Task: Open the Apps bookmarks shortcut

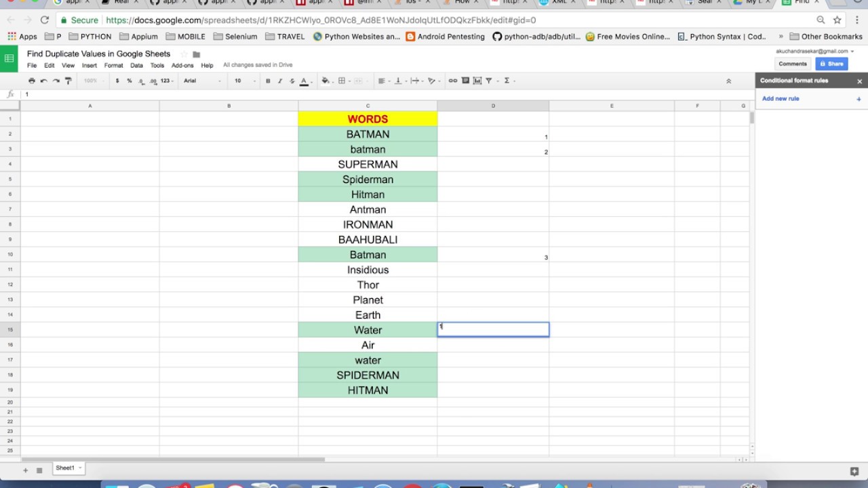Action: [x=22, y=37]
